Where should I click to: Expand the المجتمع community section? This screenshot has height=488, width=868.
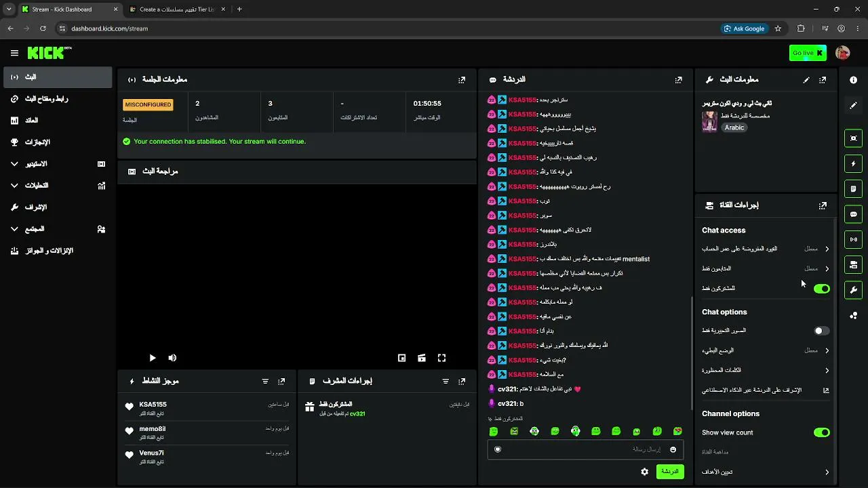pyautogui.click(x=58, y=229)
